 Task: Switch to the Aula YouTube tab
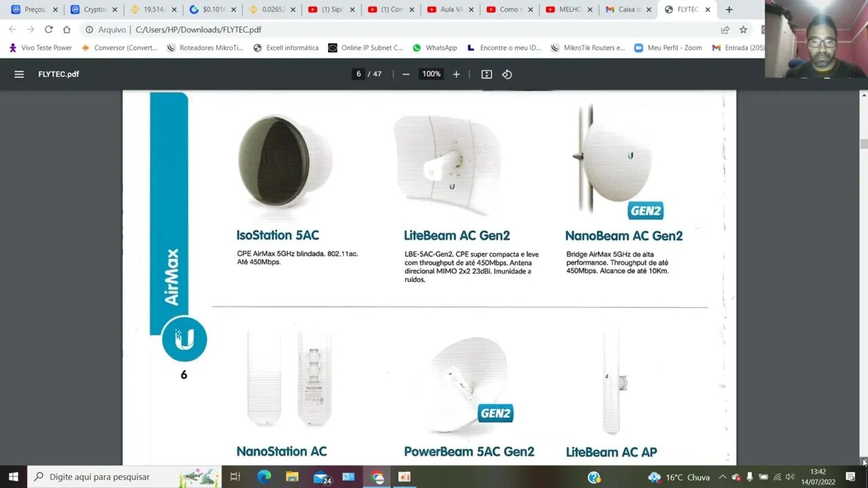(450, 9)
